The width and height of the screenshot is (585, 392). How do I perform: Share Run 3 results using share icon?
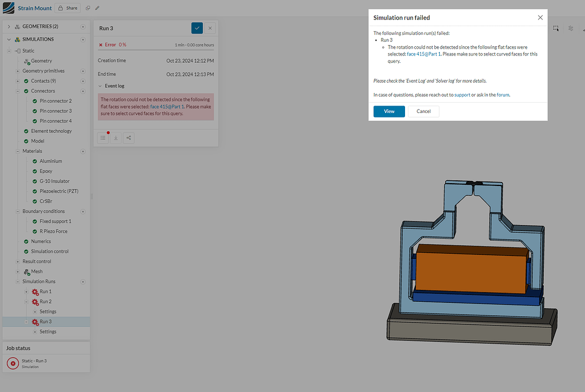point(129,138)
